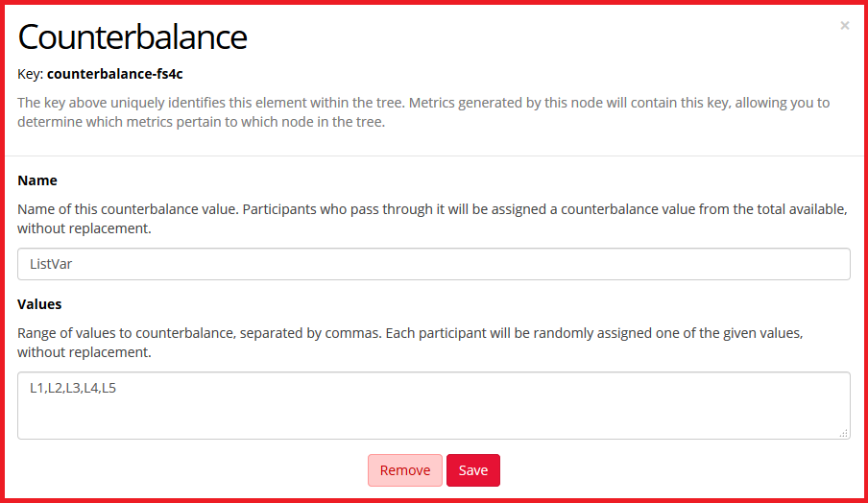Click the key description paragraph
This screenshot has height=503, width=868.
click(422, 112)
